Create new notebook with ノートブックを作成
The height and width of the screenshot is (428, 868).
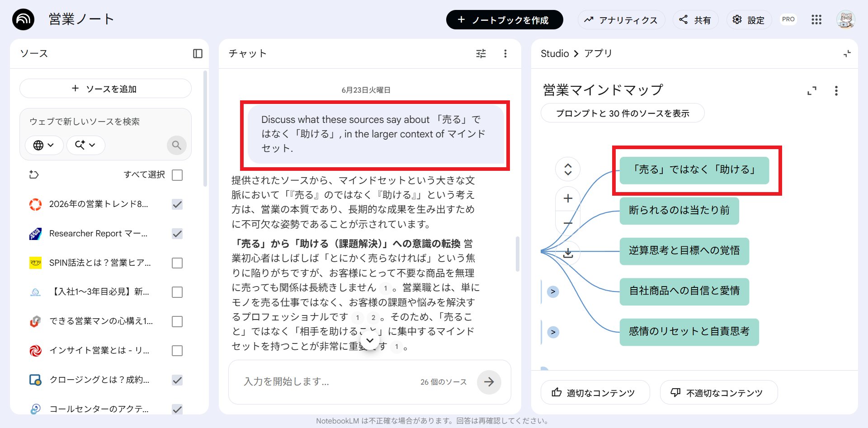[x=505, y=20]
